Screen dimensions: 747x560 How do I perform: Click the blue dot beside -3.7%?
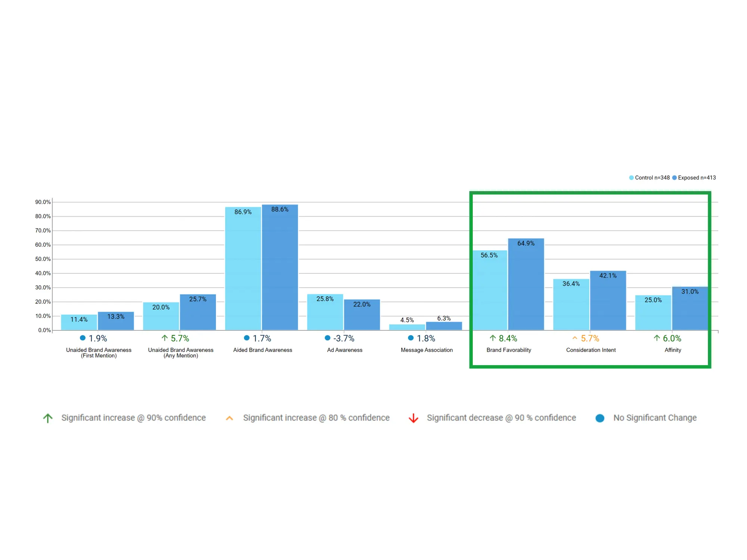[328, 338]
